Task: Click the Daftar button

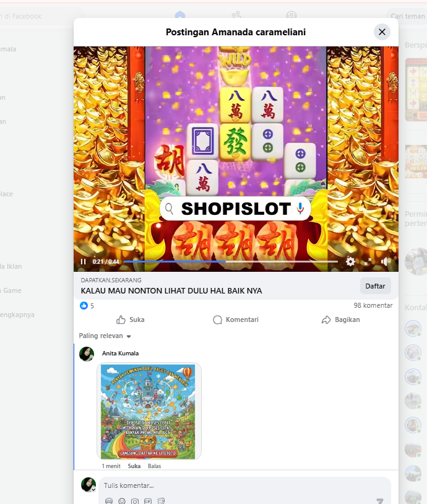Action: click(375, 286)
